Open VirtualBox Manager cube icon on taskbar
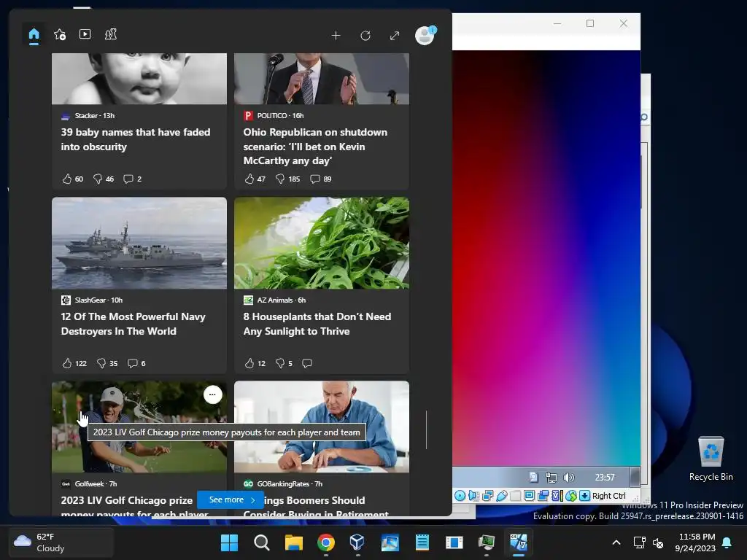This screenshot has height=560, width=747. point(357,542)
